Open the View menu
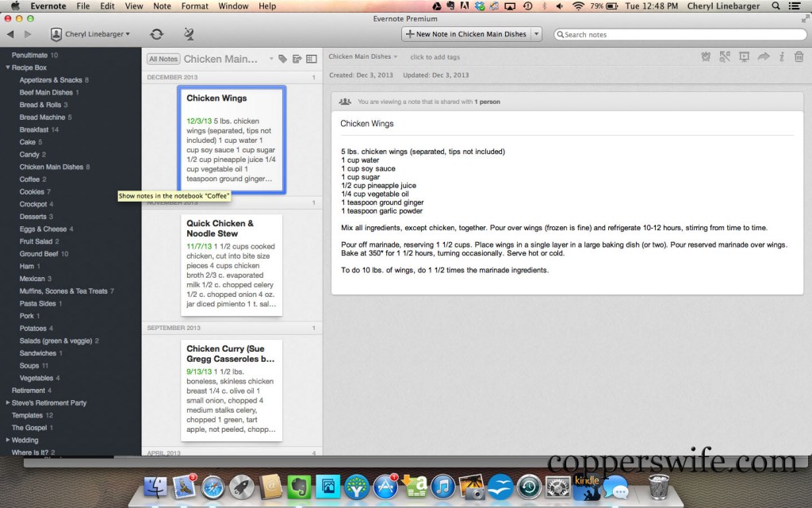The width and height of the screenshot is (812, 508). (133, 6)
